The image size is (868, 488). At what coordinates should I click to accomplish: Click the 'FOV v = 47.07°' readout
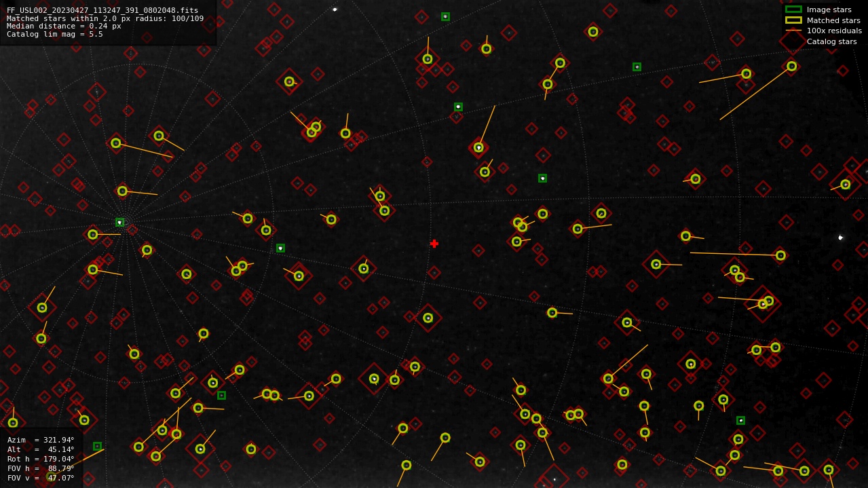[x=41, y=478]
